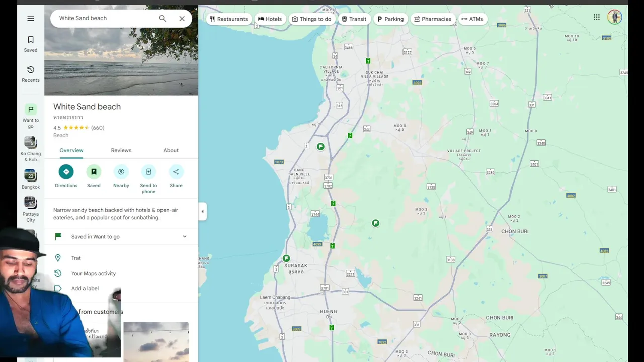The width and height of the screenshot is (644, 362).
Task: Filter map by Transit
Action: point(354,19)
